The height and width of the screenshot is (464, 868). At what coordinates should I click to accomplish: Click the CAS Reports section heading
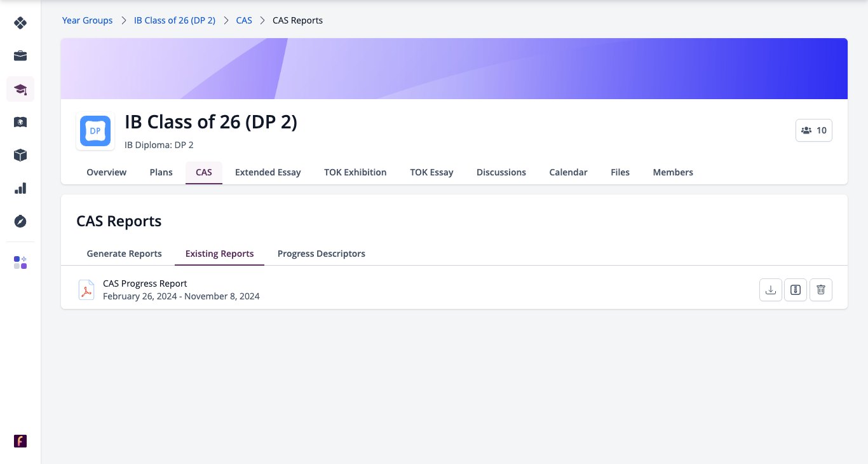coord(119,221)
